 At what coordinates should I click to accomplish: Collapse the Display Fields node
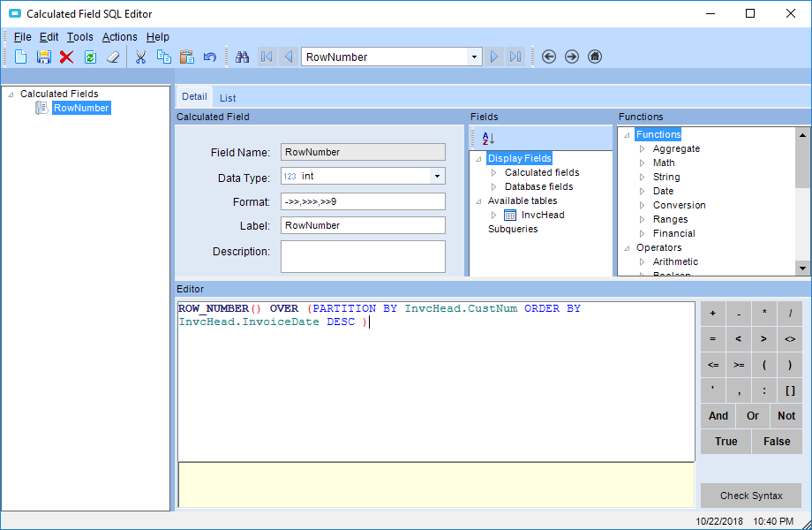pos(478,158)
